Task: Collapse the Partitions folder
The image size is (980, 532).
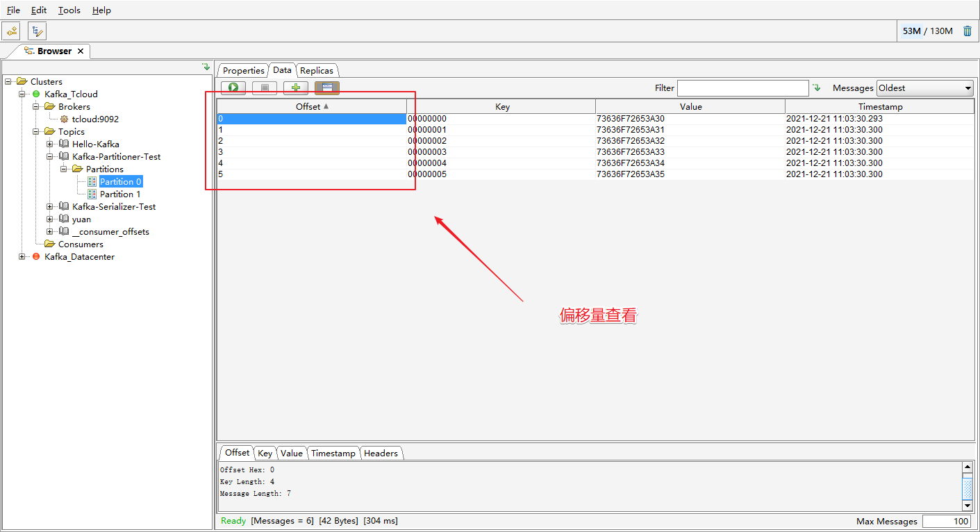Action: 64,169
